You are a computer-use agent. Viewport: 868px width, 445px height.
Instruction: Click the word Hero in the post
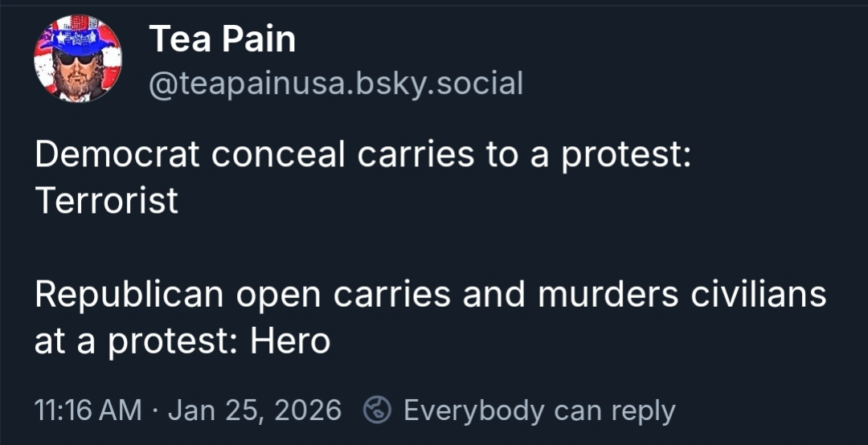[290, 342]
